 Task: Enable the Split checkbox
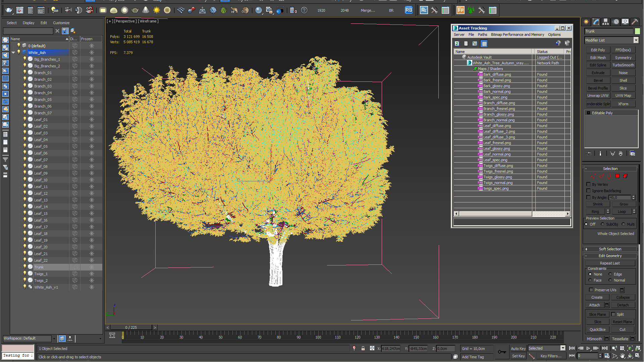point(613,314)
